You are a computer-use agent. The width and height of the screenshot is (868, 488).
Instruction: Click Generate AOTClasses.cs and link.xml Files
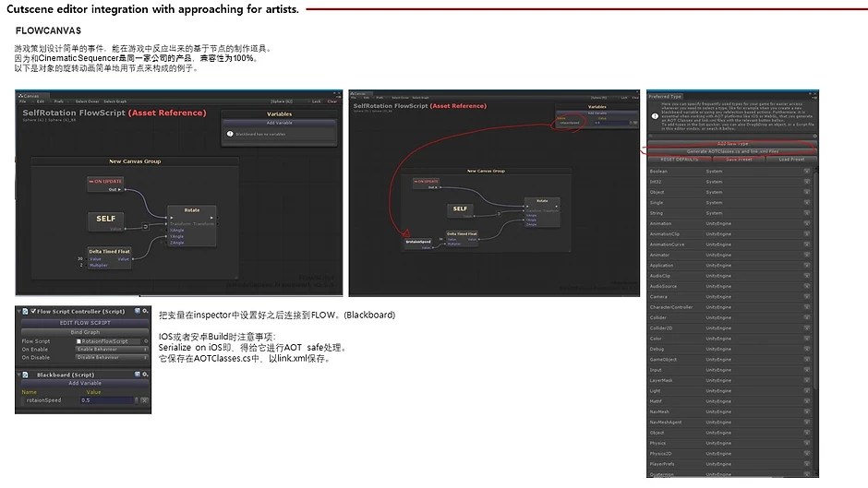tap(732, 151)
